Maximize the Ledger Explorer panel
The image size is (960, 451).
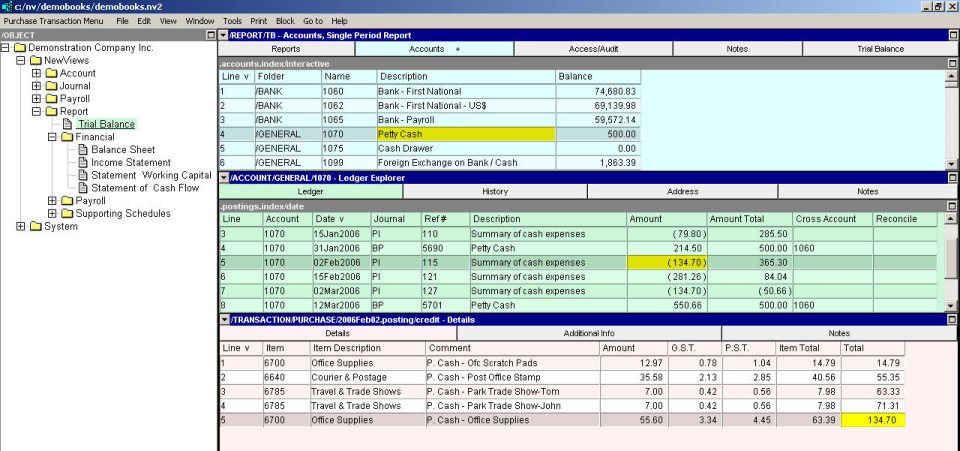[952, 178]
